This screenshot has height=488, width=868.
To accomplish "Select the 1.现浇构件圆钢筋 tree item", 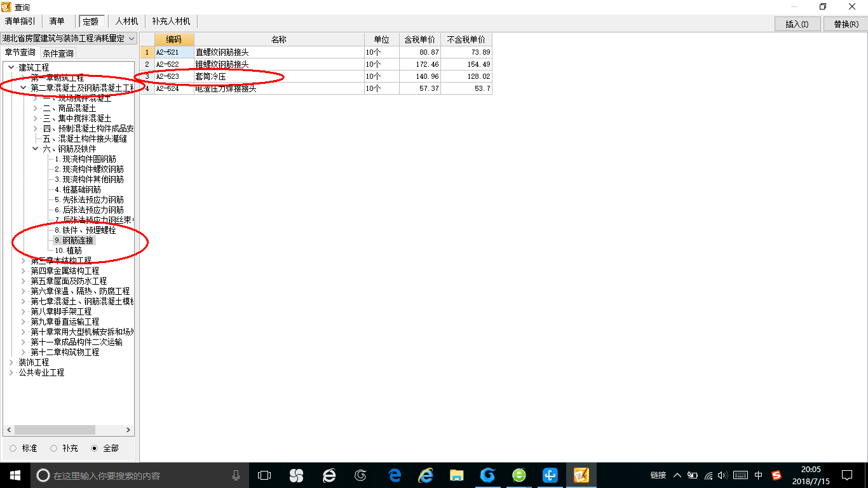I will click(x=85, y=159).
